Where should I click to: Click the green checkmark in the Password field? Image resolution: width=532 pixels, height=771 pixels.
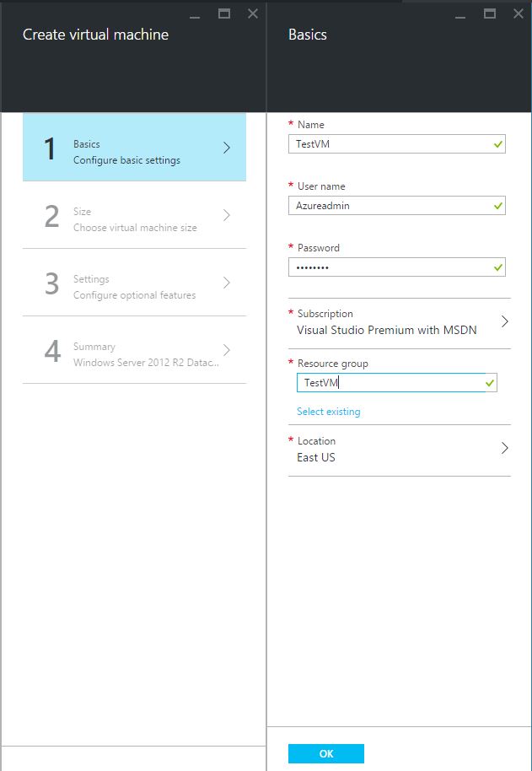(497, 267)
